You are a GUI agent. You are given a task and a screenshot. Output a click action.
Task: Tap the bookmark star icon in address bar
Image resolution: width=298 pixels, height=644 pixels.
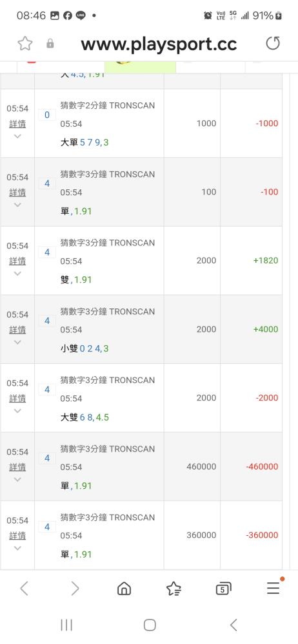[25, 44]
